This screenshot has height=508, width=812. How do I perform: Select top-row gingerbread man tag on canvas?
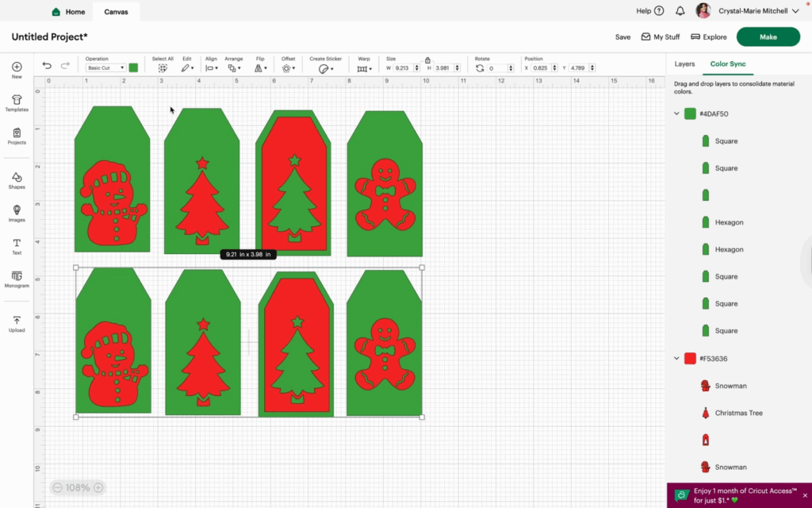[x=385, y=183]
